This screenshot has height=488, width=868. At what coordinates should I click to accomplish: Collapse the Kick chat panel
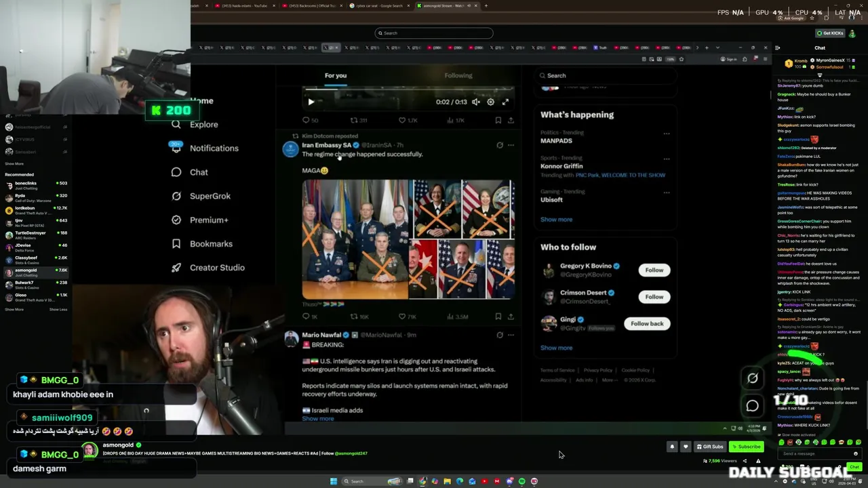[x=777, y=47]
